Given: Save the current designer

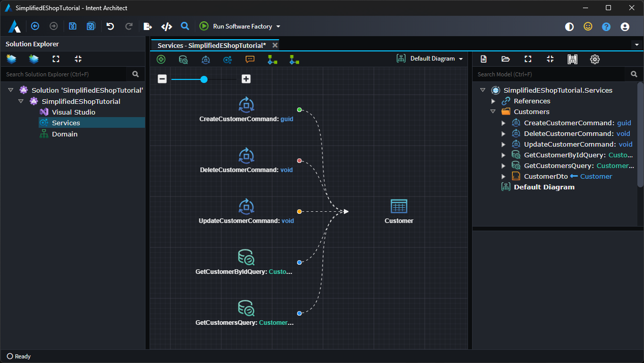Looking at the screenshot, I should (73, 26).
